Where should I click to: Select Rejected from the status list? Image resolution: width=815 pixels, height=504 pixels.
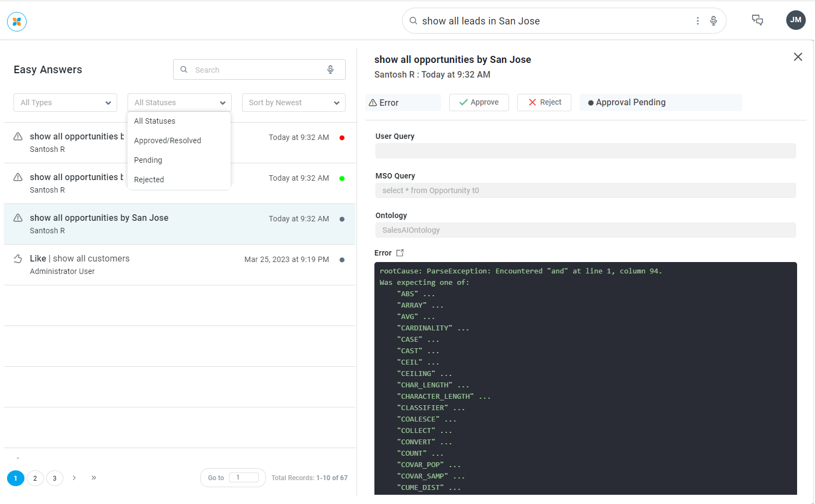click(149, 180)
